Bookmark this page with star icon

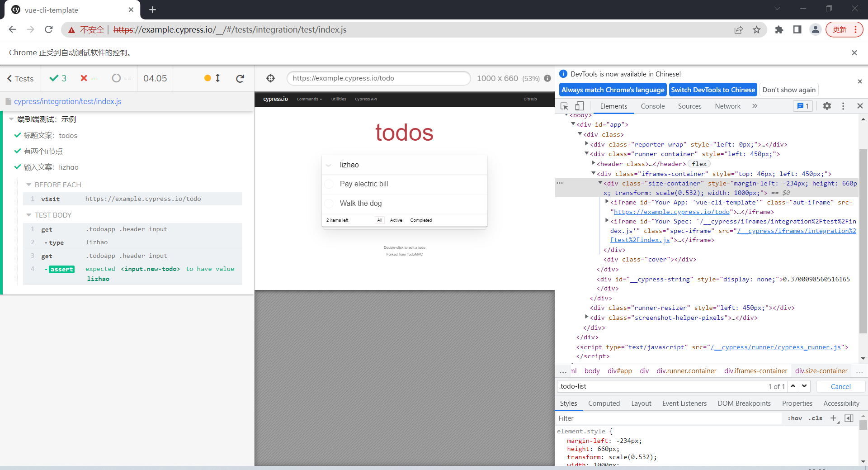pyautogui.click(x=757, y=29)
